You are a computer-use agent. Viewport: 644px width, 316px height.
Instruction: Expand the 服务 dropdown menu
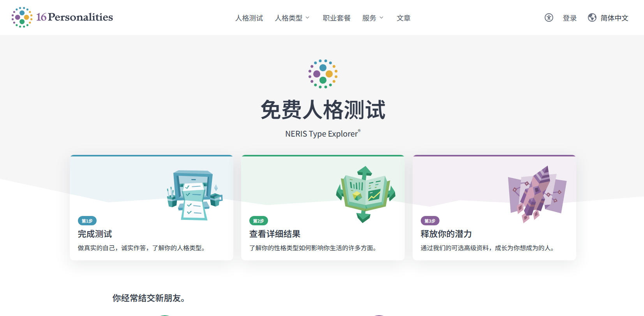point(373,18)
